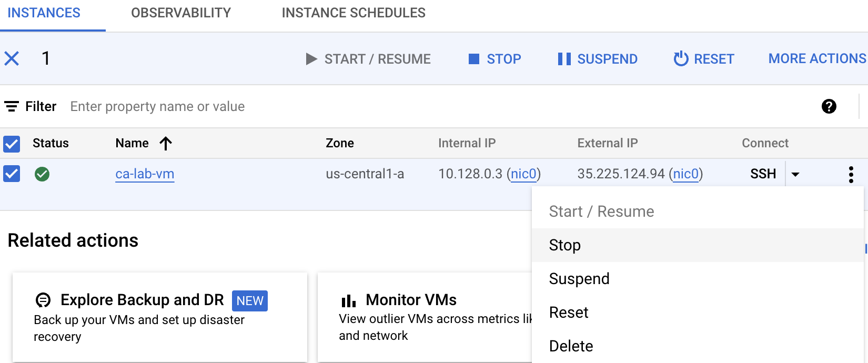The height and width of the screenshot is (363, 868).
Task: Open the three-dot row actions menu
Action: coord(851,174)
